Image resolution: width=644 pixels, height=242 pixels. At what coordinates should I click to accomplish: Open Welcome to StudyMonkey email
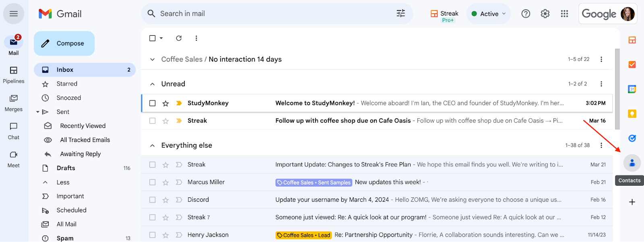tap(377, 103)
